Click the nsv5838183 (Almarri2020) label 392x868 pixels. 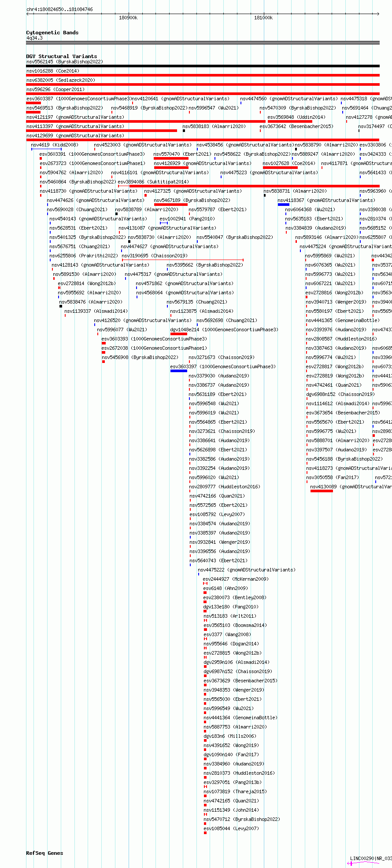tap(214, 126)
